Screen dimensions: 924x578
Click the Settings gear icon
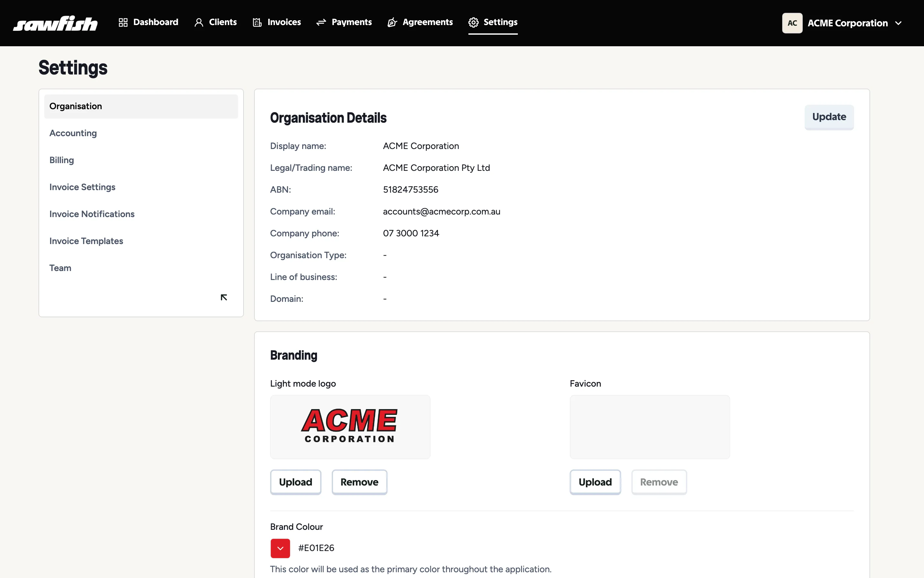(x=473, y=22)
